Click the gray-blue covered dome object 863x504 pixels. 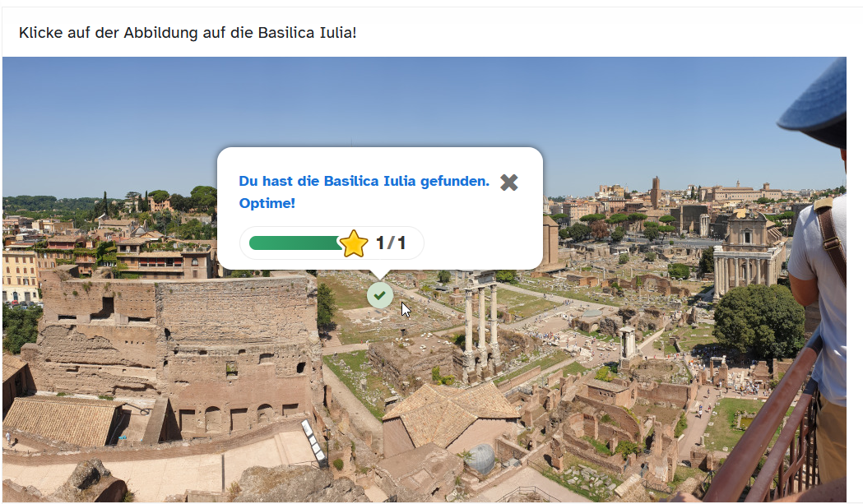tap(480, 459)
